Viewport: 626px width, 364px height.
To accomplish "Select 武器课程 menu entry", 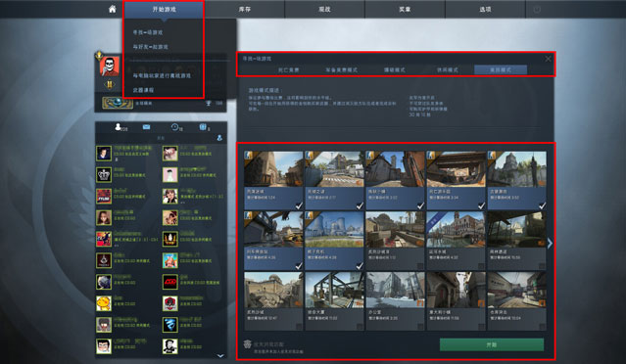I will click(143, 90).
